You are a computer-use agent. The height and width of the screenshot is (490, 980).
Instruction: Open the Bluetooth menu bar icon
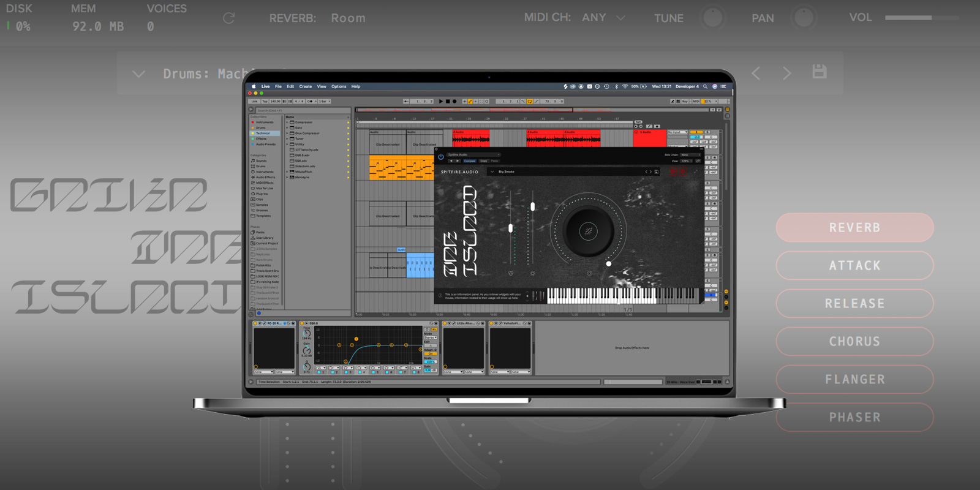616,86
